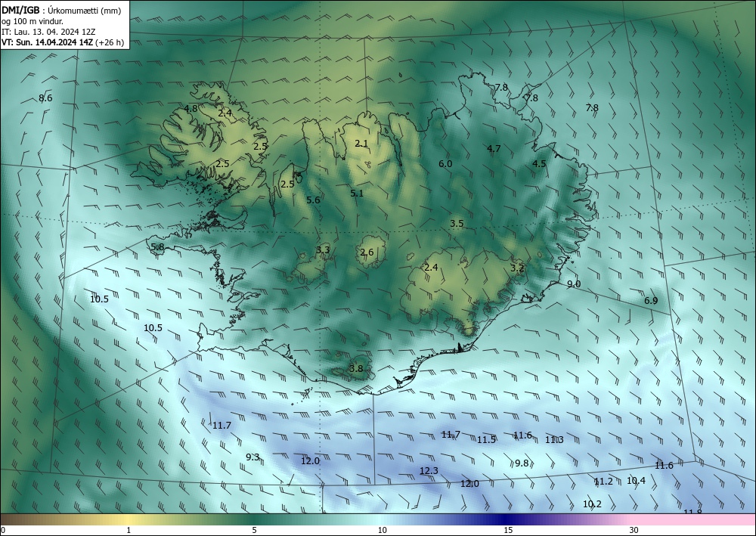
Task: Click the 'VT: Sun. 14.04.2024 14Z' valid time
Action: click(48, 42)
